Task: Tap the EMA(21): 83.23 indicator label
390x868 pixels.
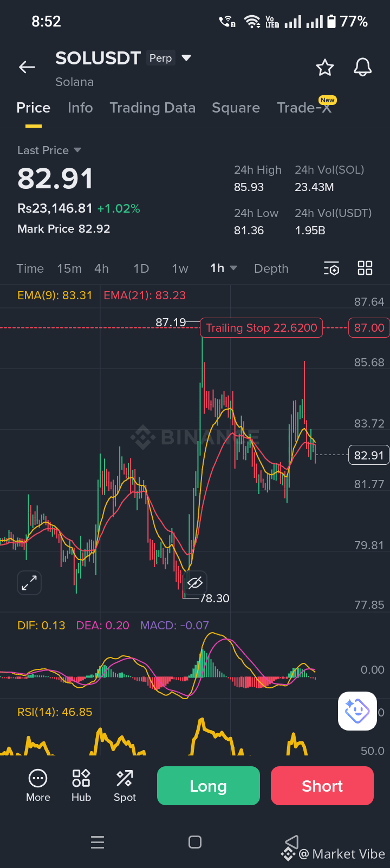Action: point(145,295)
